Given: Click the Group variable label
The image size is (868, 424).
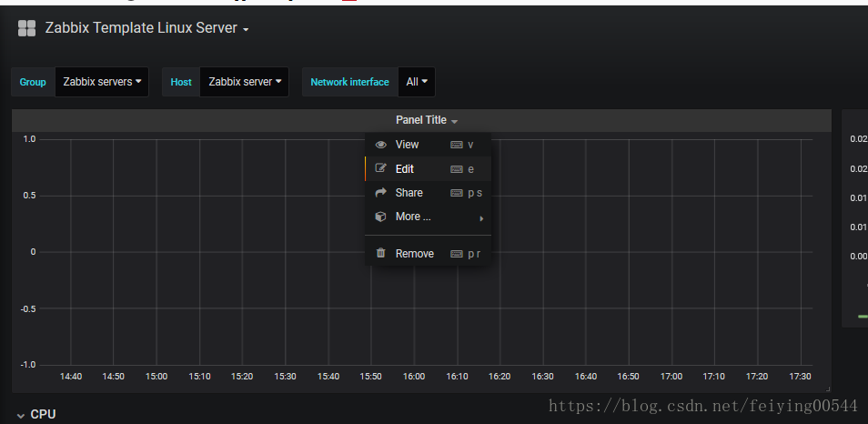Looking at the screenshot, I should tap(33, 82).
